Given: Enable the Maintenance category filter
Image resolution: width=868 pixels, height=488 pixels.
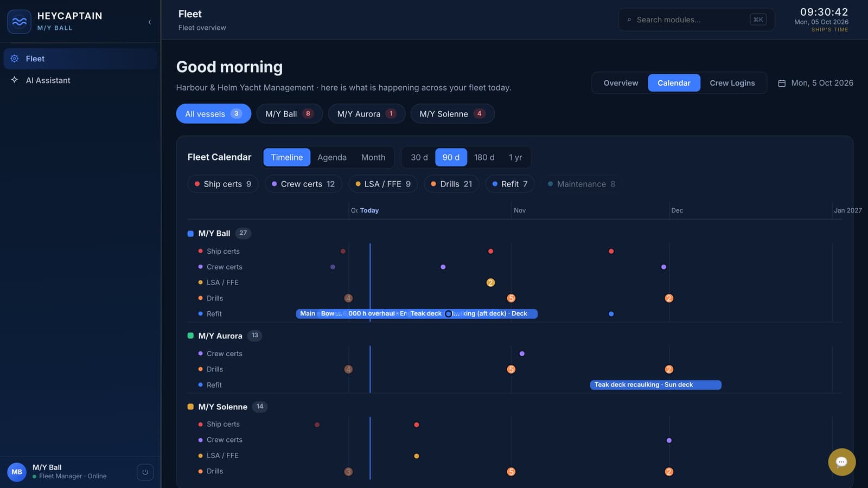Looking at the screenshot, I should tap(582, 184).
